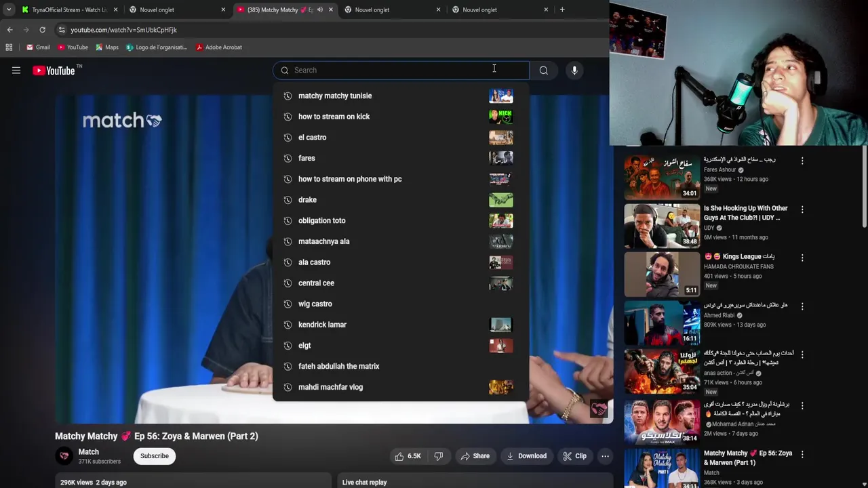
Task: Open YouTube bookmark in bookmarks bar
Action: pos(73,47)
